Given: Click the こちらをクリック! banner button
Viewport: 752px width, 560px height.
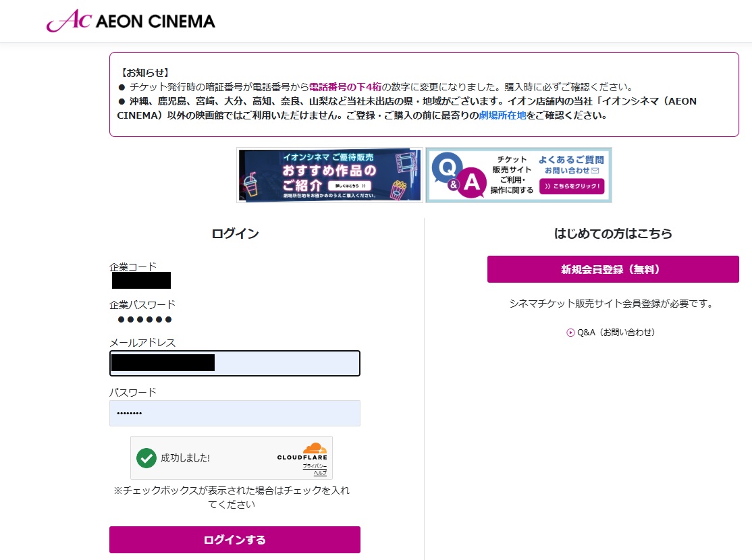Looking at the screenshot, I should pos(571,186).
